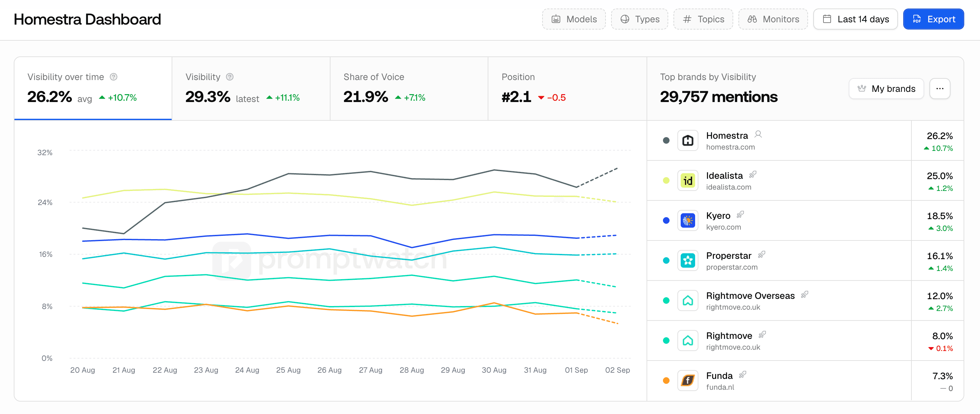Click the Homestra brand logo
Image resolution: width=980 pixels, height=414 pixels.
(688, 141)
